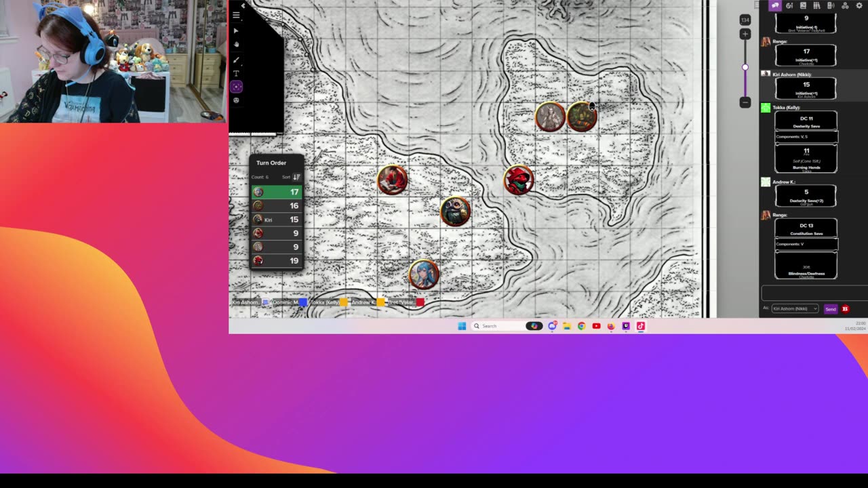The image size is (868, 488).
Task: Click the Blindness/Deafness spell name
Action: pos(806,274)
